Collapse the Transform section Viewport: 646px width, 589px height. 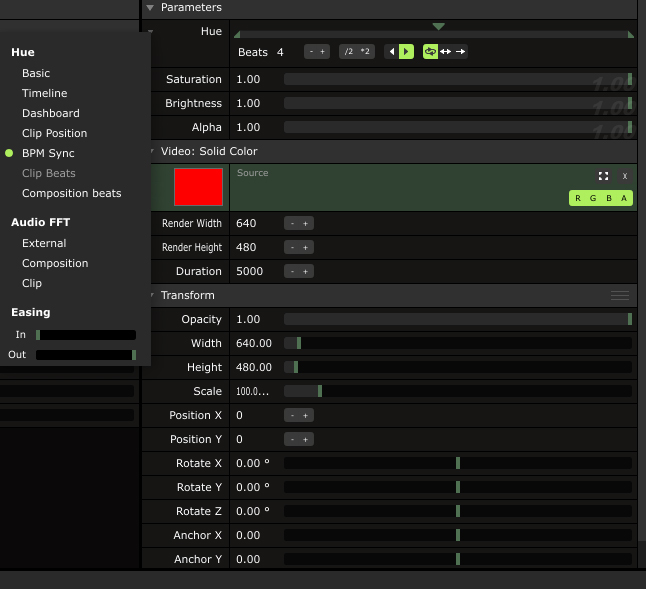[150, 295]
